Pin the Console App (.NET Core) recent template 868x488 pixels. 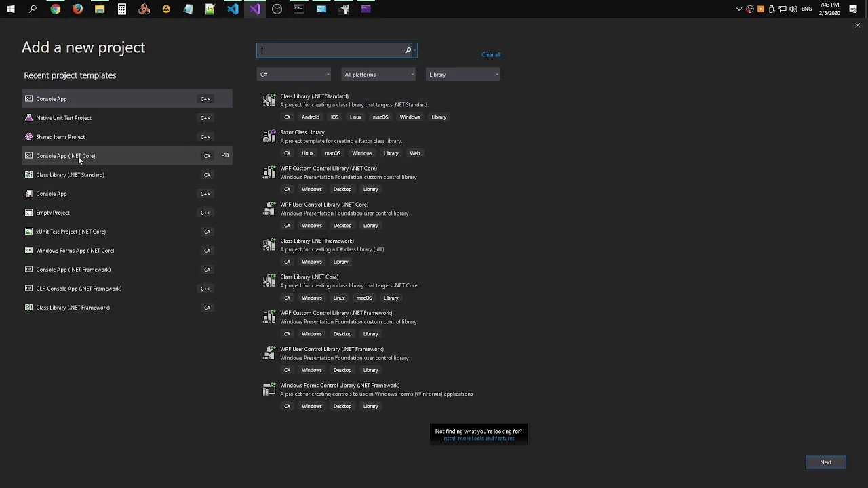pyautogui.click(x=225, y=155)
